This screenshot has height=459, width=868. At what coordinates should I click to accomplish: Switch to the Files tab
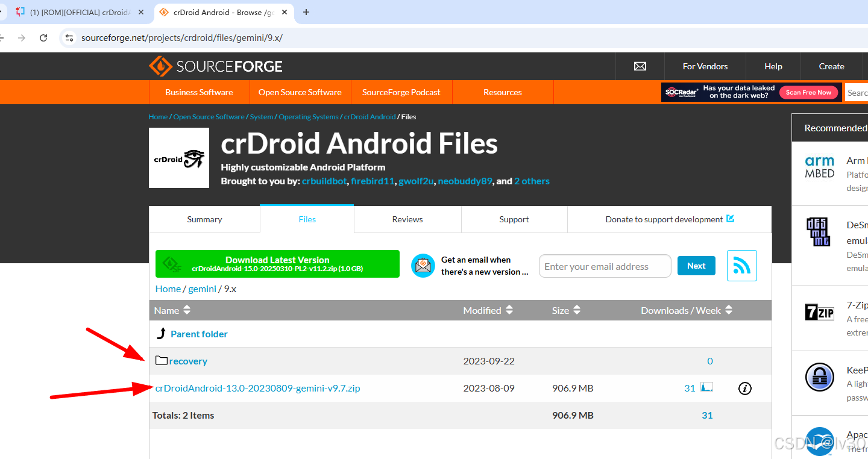(x=307, y=219)
